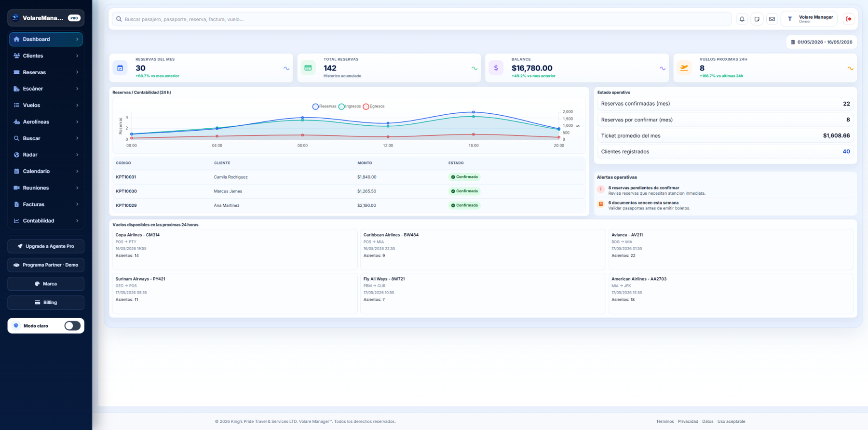The height and width of the screenshot is (430, 868).
Task: Open the Privacidad footer link
Action: [x=688, y=421]
